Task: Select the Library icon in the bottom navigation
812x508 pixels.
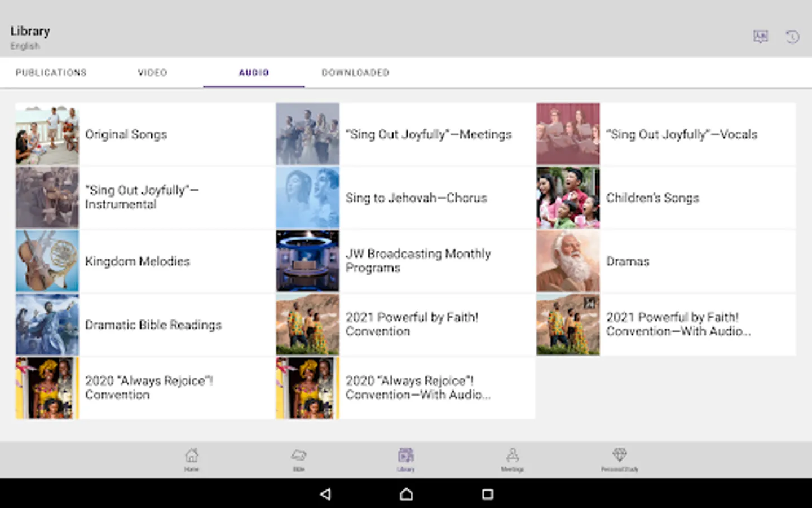Action: coord(406,459)
